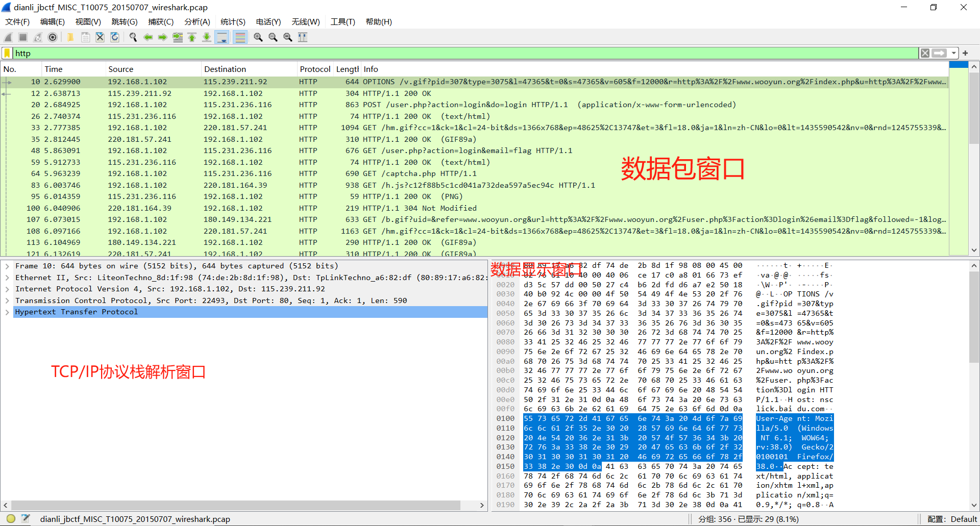Expand the Ethernet II layer
This screenshot has width=980, height=526.
7,278
